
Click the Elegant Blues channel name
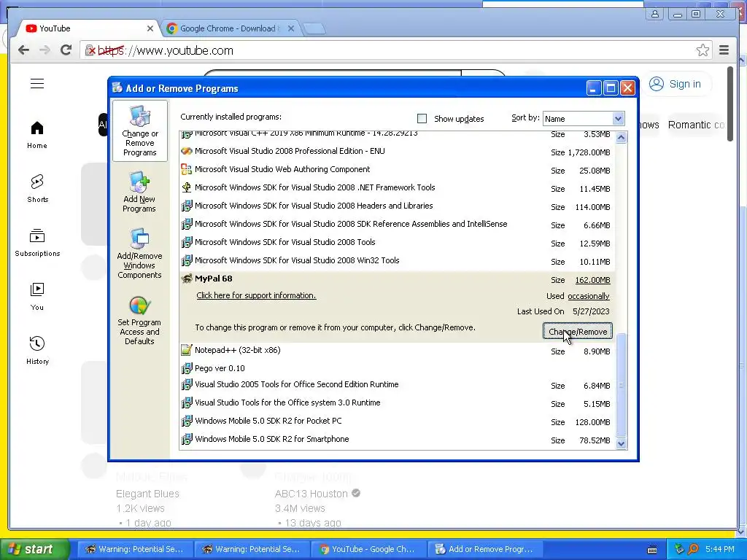(147, 494)
